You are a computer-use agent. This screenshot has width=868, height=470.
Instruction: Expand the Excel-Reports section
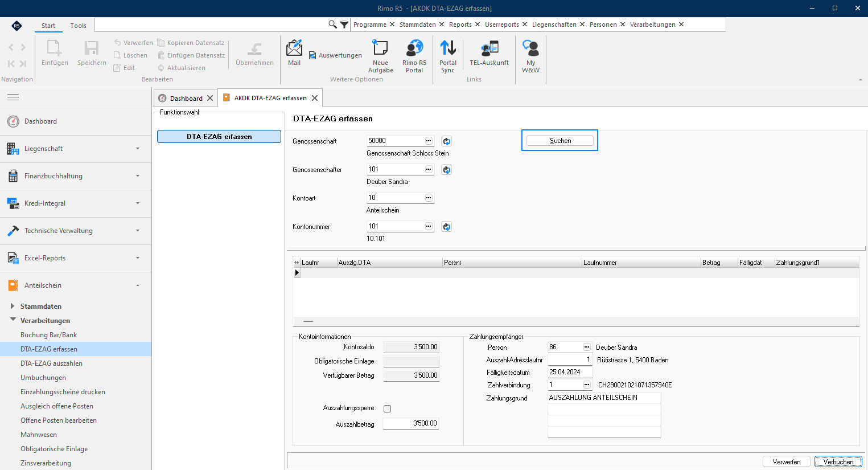point(76,258)
